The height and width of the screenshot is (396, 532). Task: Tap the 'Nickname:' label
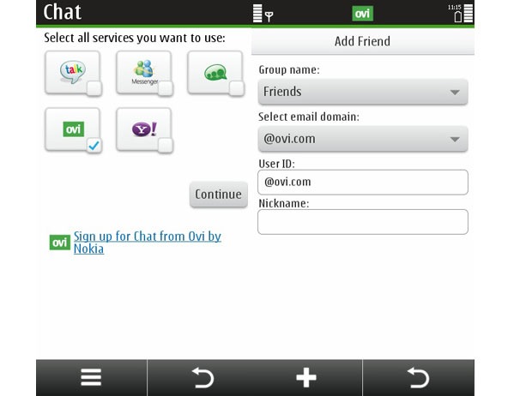pos(284,203)
